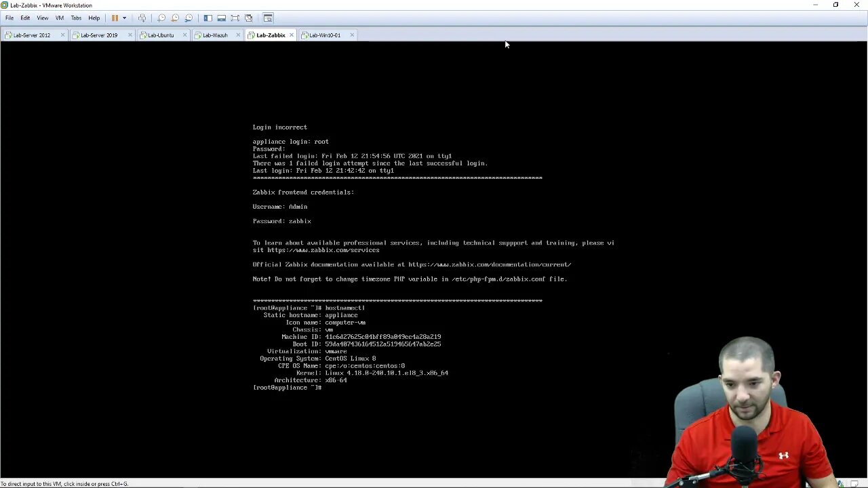Click the zabbix.com/services URL text
Viewport: 868px width, 488px height.
pyautogui.click(x=323, y=250)
